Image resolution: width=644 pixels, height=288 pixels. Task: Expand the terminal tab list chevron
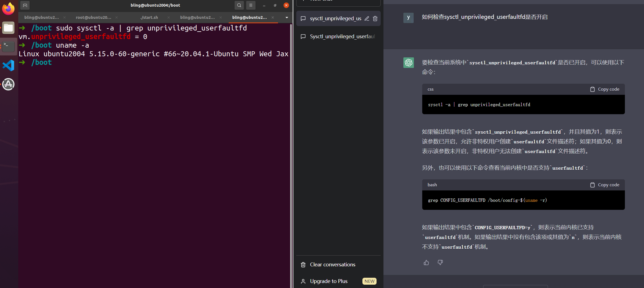click(x=287, y=17)
